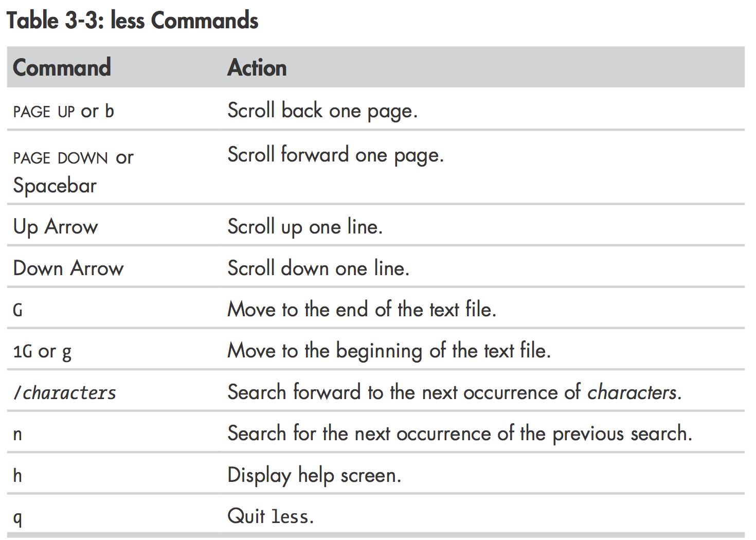The image size is (756, 540).
Task: Select the "PAGE DOWN or Spacebar" command cell
Action: click(72, 171)
